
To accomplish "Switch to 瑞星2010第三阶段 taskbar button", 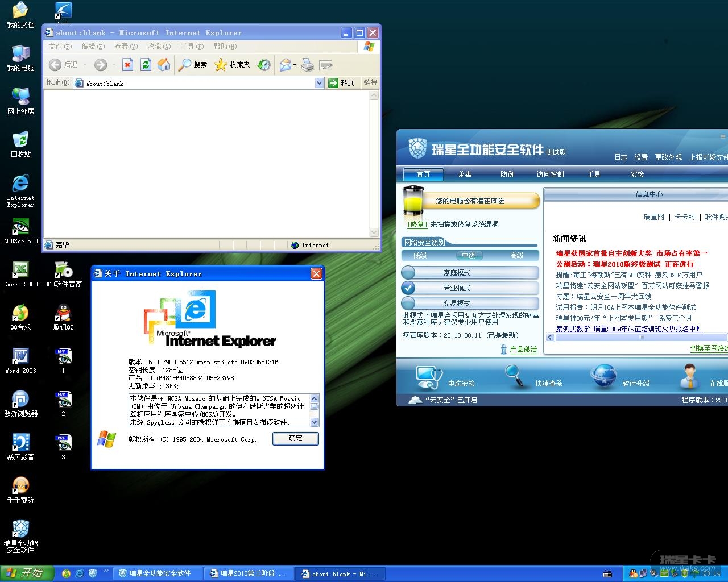I will [x=250, y=573].
